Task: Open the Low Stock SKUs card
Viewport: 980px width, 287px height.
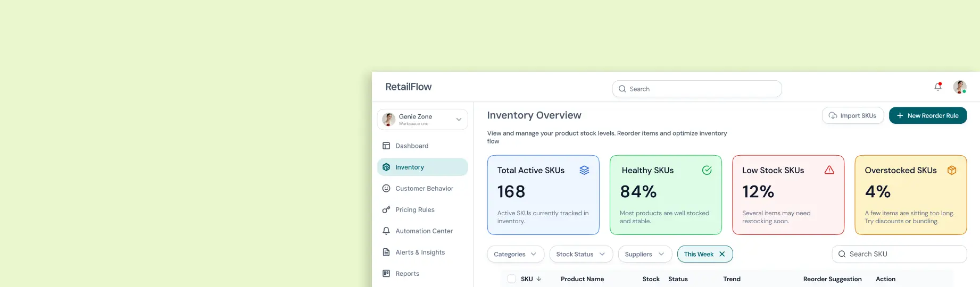Action: [788, 195]
